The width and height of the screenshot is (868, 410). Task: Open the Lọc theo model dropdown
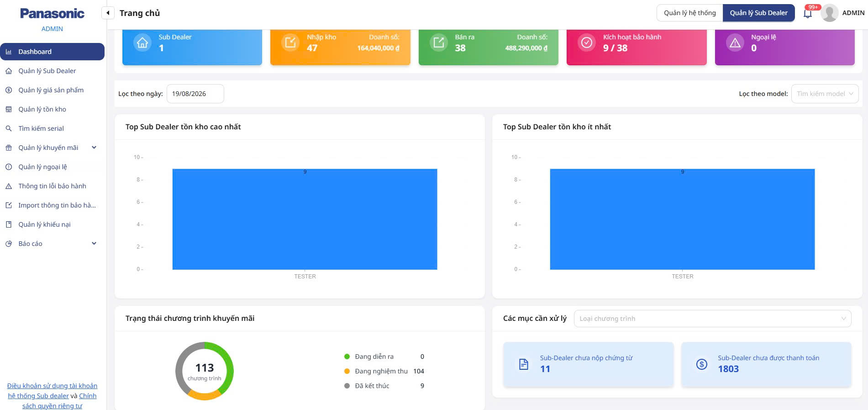pyautogui.click(x=825, y=94)
